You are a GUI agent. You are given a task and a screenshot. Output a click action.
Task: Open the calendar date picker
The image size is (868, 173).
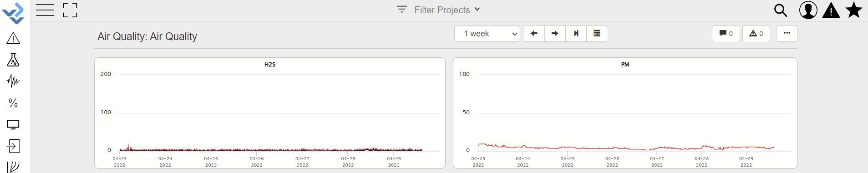point(597,34)
